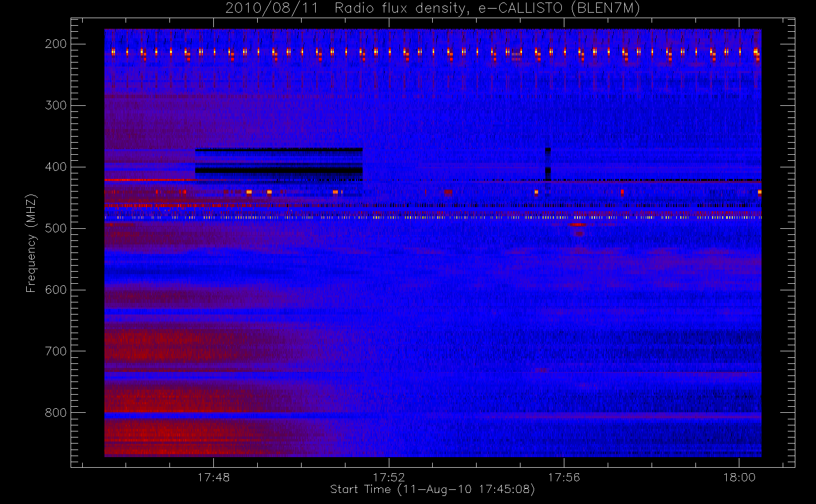
Task: Click the small black data gap near 17:56
Action: click(548, 164)
